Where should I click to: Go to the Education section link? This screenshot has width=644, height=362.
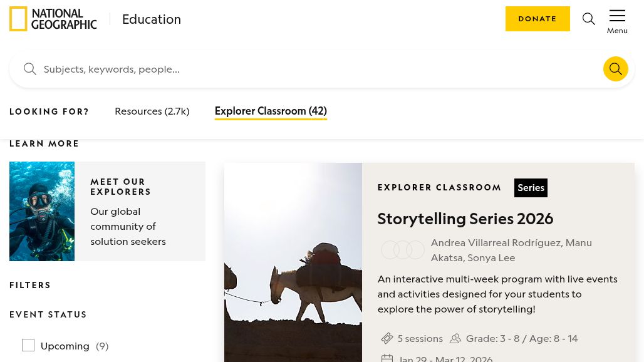pyautogui.click(x=152, y=19)
